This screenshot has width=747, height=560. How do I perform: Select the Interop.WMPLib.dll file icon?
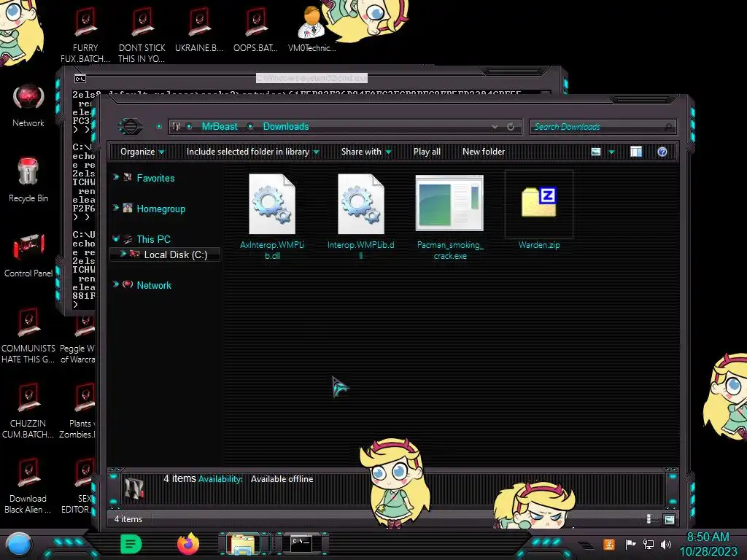(360, 204)
